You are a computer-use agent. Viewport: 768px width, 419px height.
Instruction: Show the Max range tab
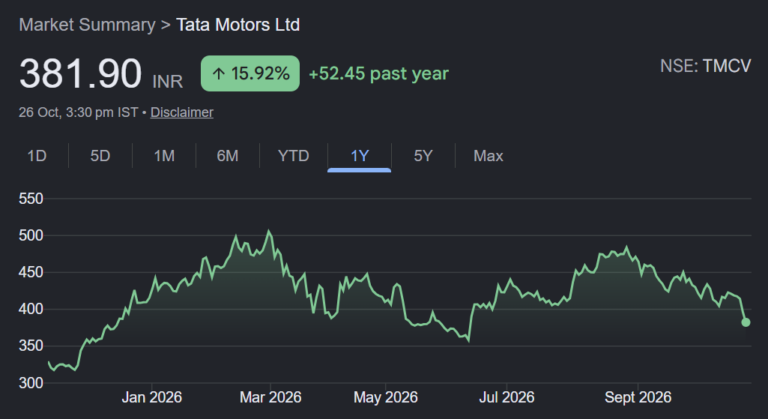pos(488,156)
